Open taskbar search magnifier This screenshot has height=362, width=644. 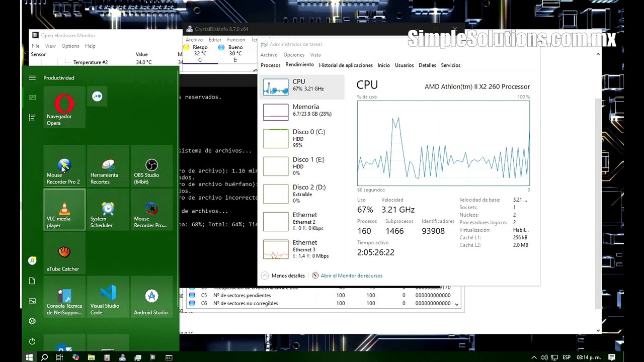[44, 357]
